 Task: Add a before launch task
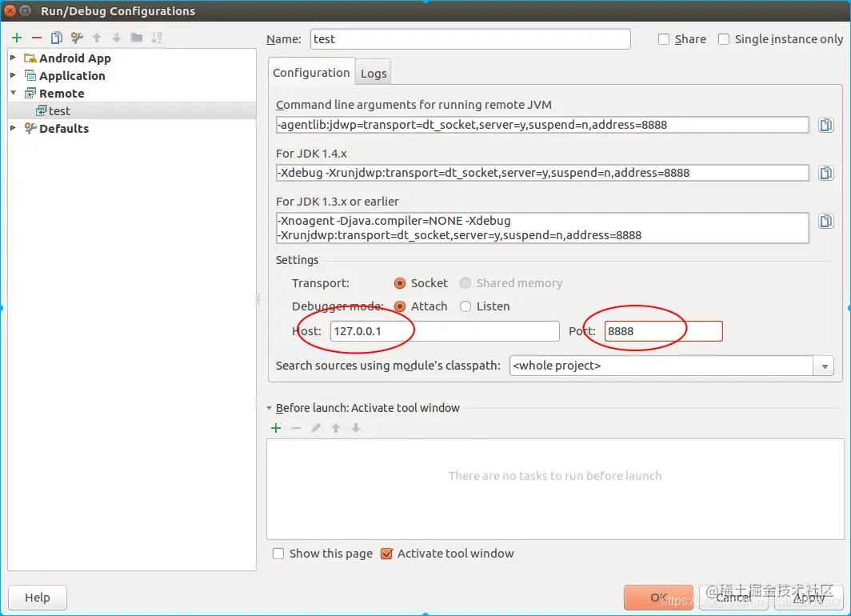pos(276,428)
